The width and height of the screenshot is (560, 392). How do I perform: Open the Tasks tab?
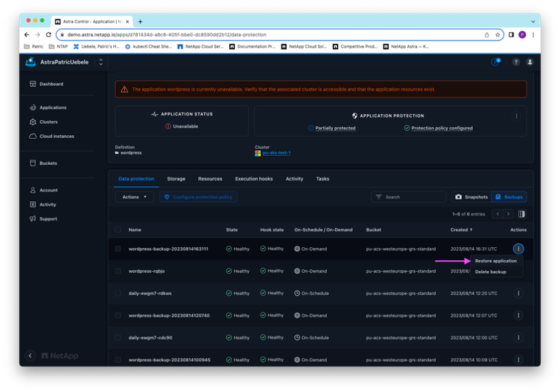[x=323, y=178]
